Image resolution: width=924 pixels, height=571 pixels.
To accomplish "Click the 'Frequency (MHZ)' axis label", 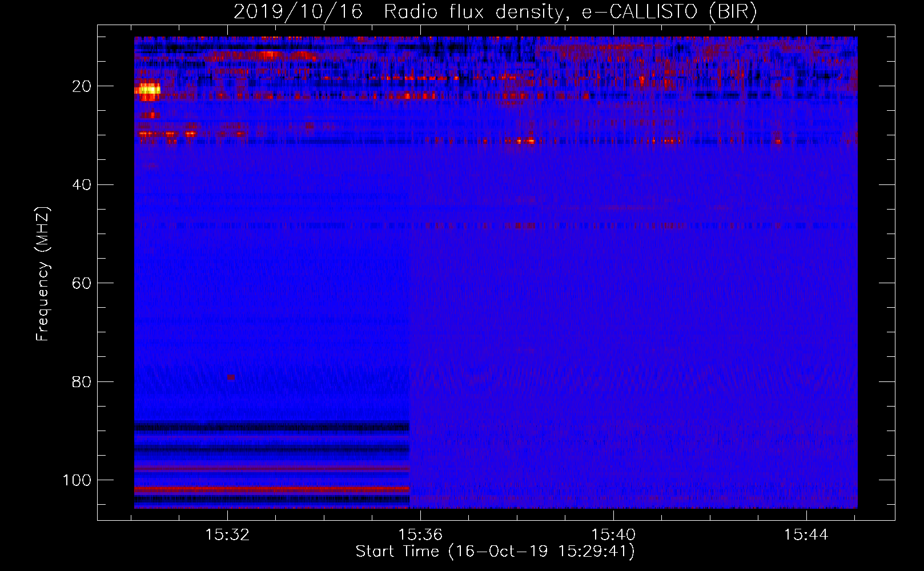I will pyautogui.click(x=43, y=274).
